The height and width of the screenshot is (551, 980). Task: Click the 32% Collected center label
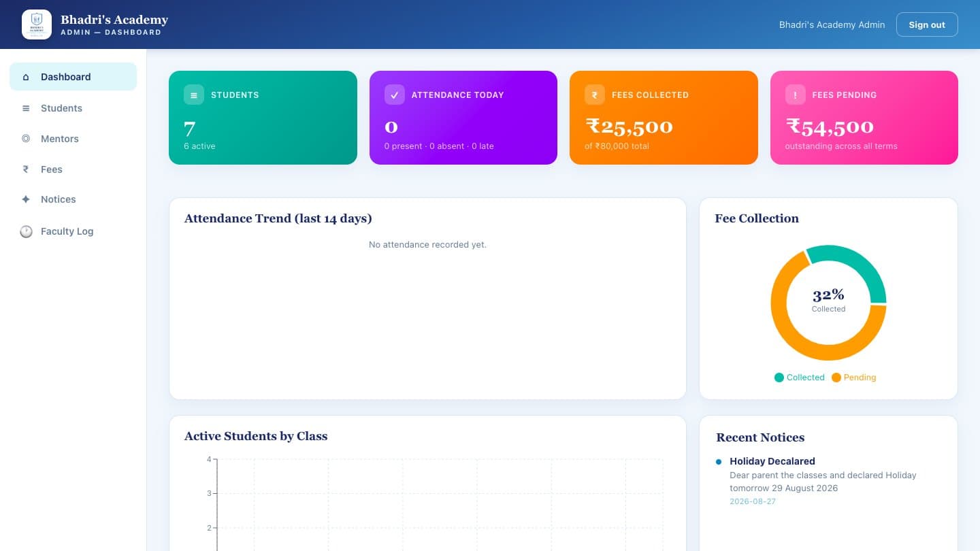pos(828,300)
